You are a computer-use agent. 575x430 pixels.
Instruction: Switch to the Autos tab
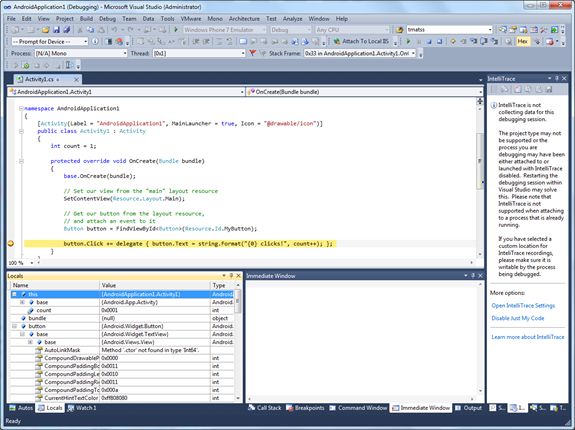point(21,408)
